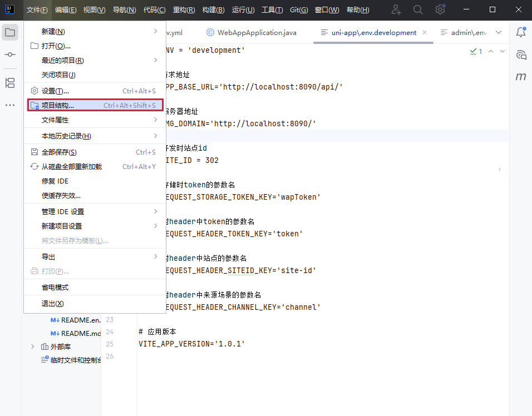Image resolution: width=532 pixels, height=416 pixels.
Task: Open the Maven tool window icon
Action: click(521, 77)
